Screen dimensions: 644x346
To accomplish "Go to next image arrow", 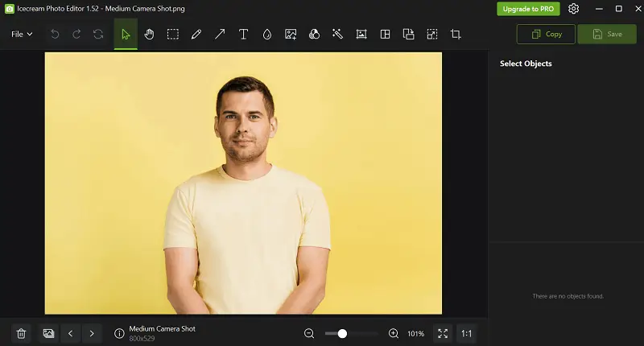I will tap(92, 333).
